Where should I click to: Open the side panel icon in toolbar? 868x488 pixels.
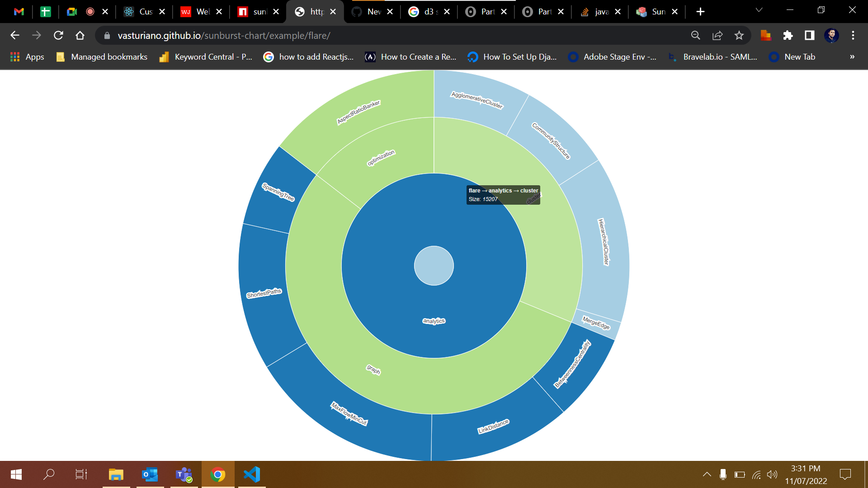809,35
